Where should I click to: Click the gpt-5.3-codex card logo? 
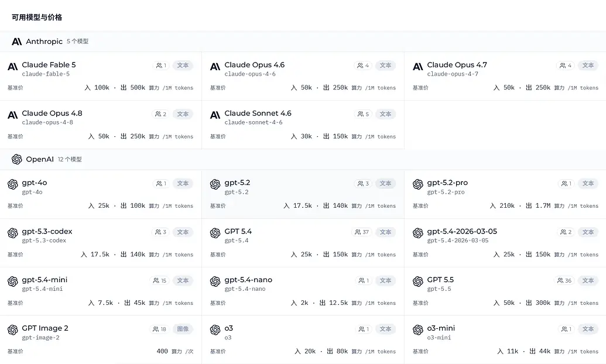pyautogui.click(x=13, y=233)
